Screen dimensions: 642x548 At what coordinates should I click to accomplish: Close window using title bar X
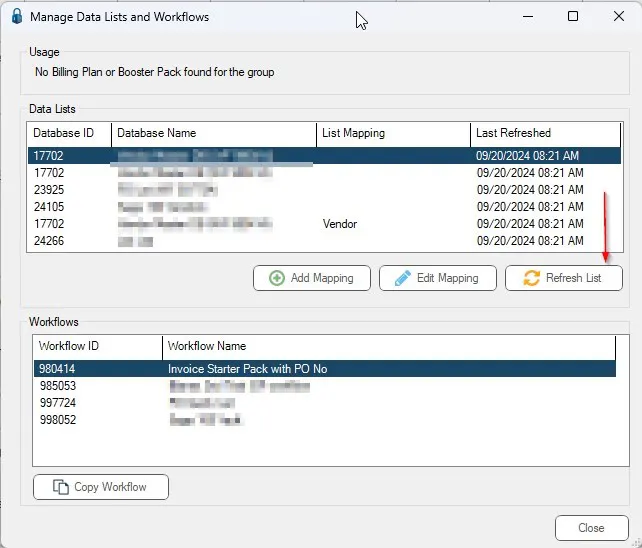(x=619, y=16)
